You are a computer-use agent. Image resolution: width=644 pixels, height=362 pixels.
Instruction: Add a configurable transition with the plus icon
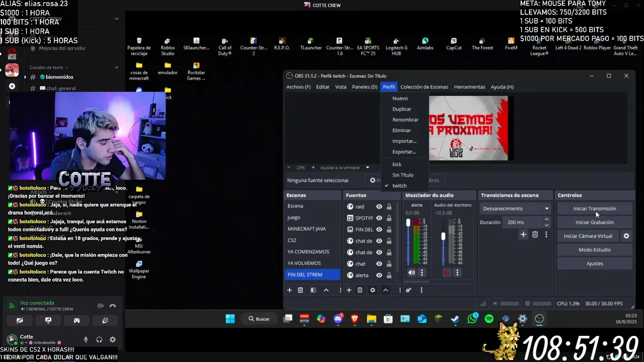tap(523, 234)
